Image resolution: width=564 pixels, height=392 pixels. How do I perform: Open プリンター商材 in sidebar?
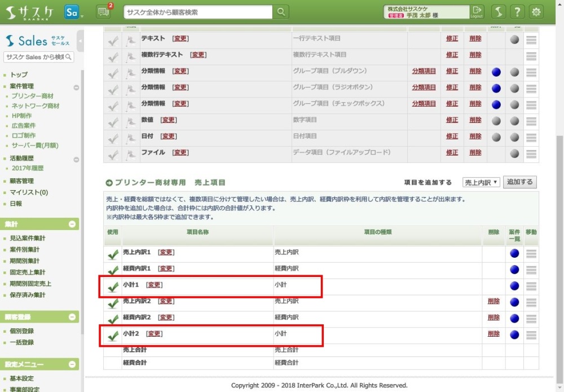32,96
